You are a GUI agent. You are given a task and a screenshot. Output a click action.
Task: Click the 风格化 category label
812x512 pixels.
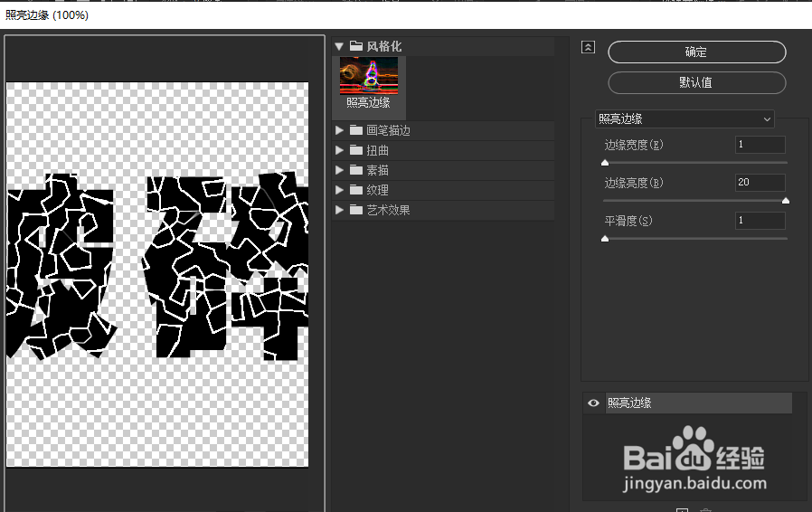383,46
